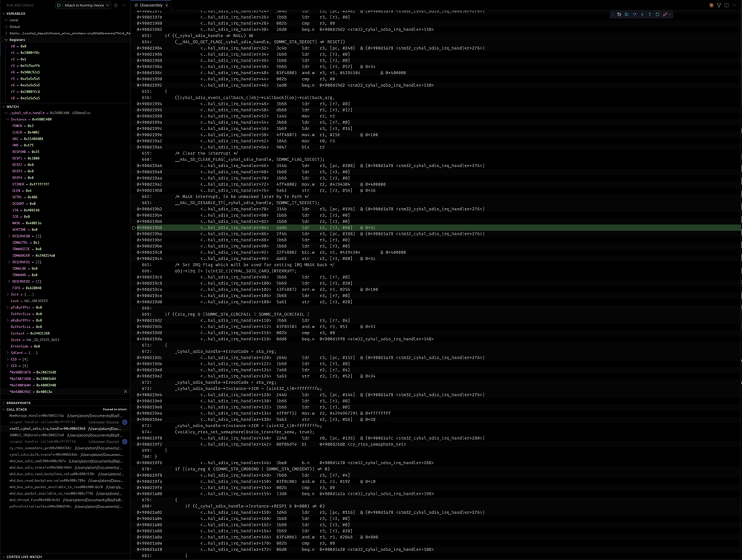Click the bl cy_rtos_semaphore_set instruction at 0x900d19f2

(x=437, y=444)
